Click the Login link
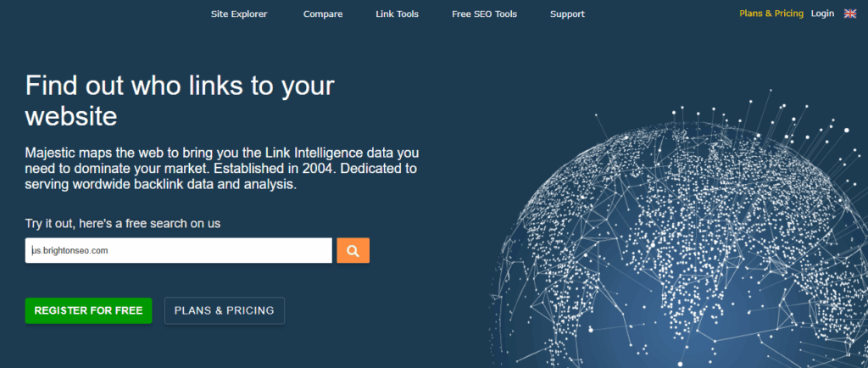The image size is (868, 368). point(822,14)
